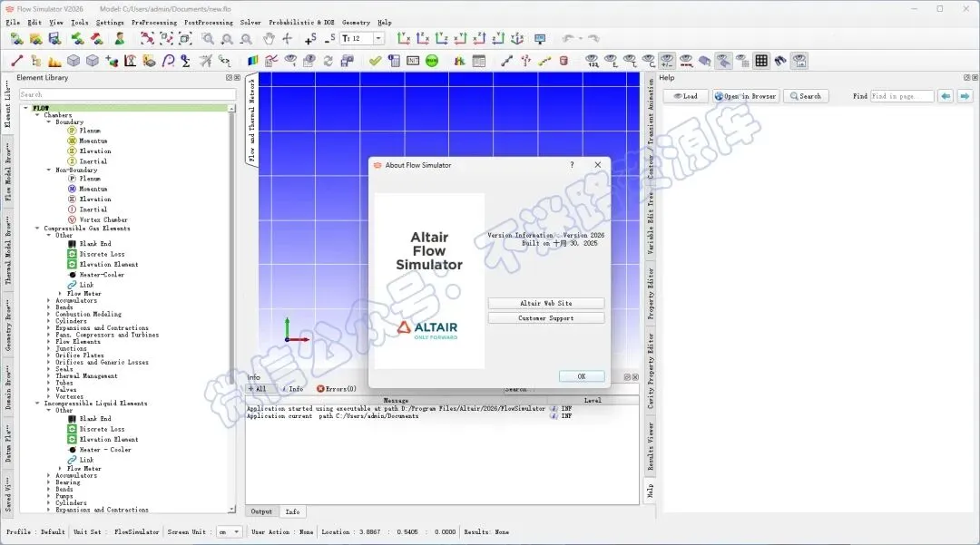Select the Heater-Cooler tree item
The width and height of the screenshot is (980, 545).
(x=102, y=275)
